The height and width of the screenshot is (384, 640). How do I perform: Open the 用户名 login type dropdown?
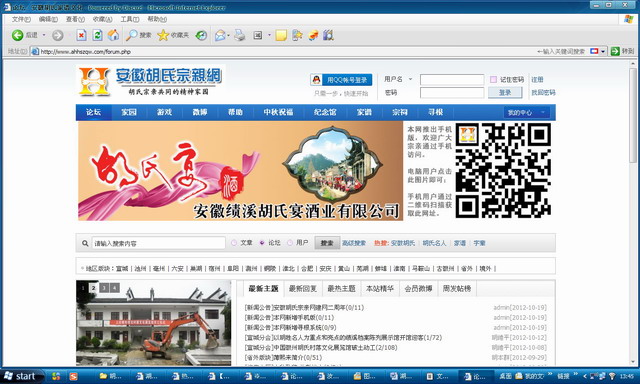(x=411, y=79)
